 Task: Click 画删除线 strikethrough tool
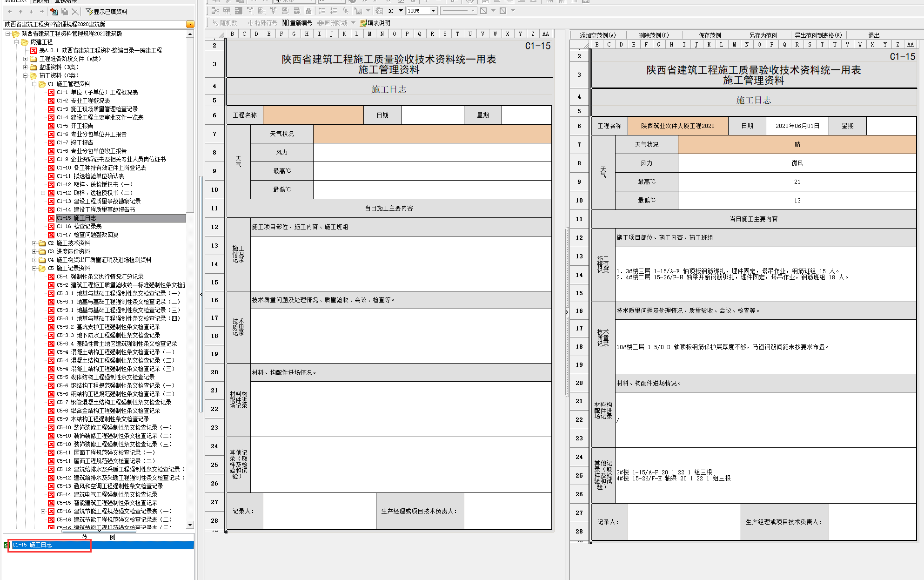point(333,23)
